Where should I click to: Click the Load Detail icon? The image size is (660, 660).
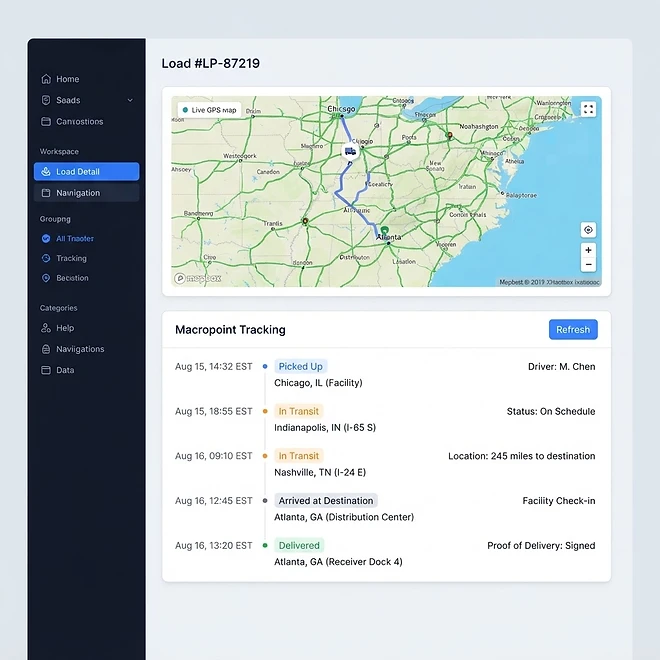pos(46,172)
